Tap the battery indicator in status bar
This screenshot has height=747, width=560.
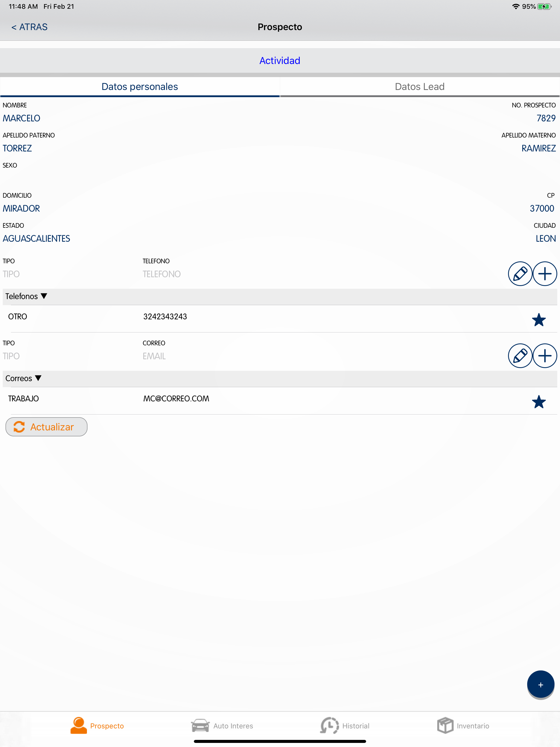pos(544,6)
